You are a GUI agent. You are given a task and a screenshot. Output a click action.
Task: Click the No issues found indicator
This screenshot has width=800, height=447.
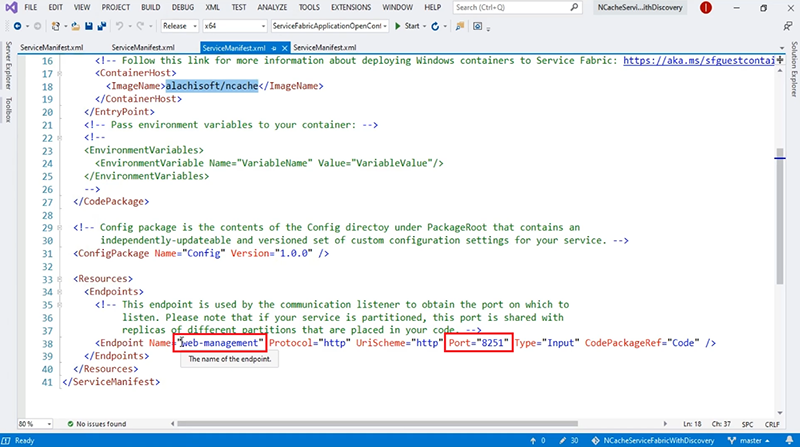coord(96,424)
